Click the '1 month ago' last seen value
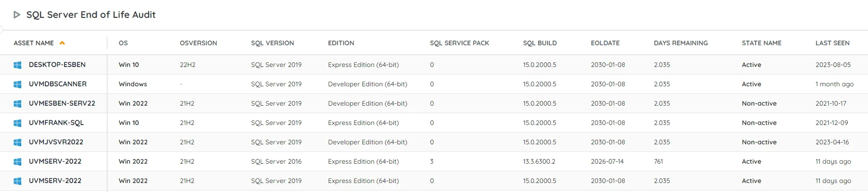This screenshot has width=868, height=192. [x=834, y=84]
